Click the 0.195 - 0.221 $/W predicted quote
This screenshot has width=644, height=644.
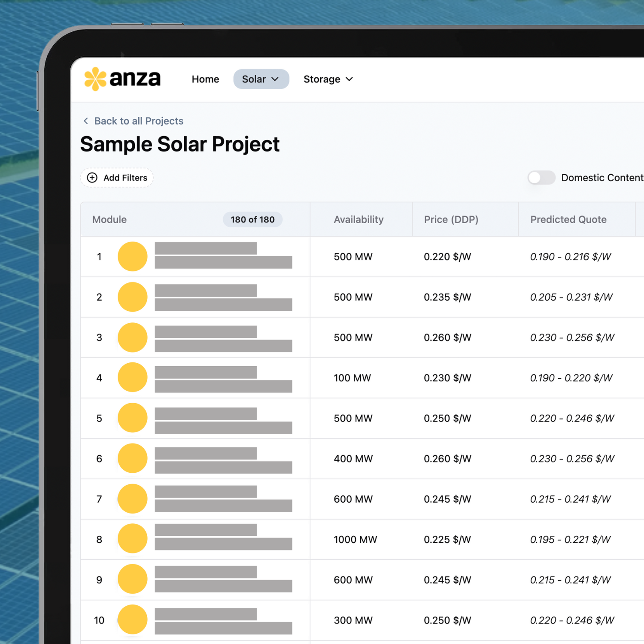(571, 540)
